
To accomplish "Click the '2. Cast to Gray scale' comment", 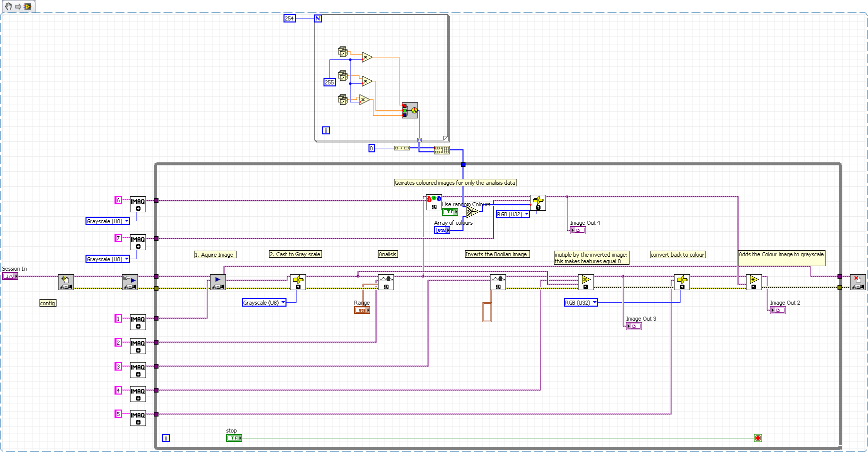I will [x=295, y=254].
